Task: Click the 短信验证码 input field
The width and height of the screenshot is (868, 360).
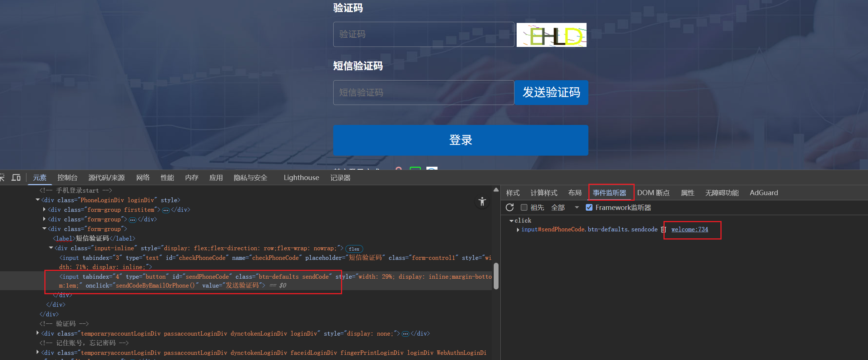Action: (x=423, y=92)
